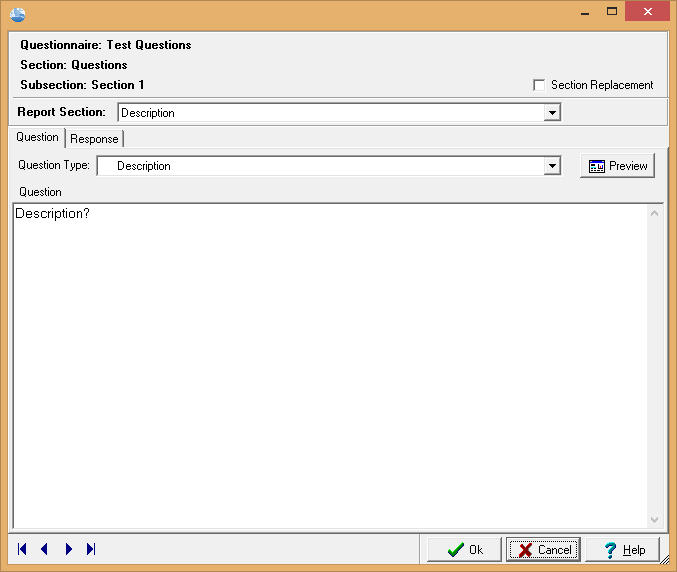Click the Preview button
The image size is (677, 572).
coord(617,166)
